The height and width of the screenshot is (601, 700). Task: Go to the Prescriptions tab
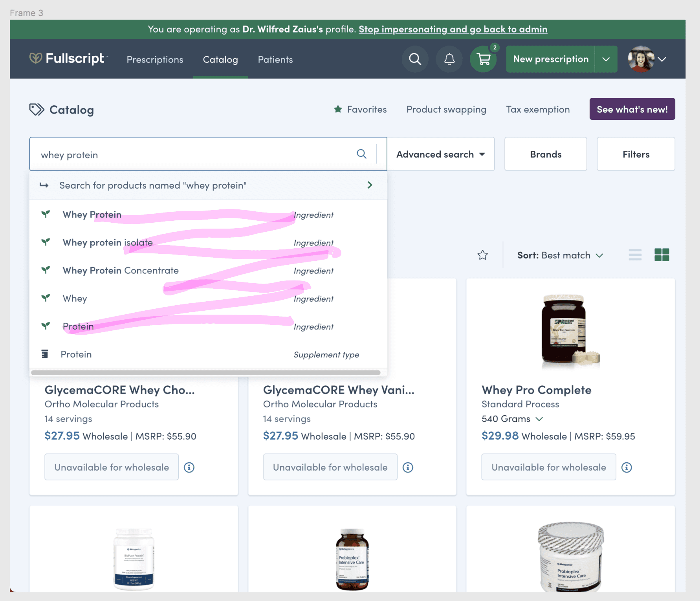point(155,59)
